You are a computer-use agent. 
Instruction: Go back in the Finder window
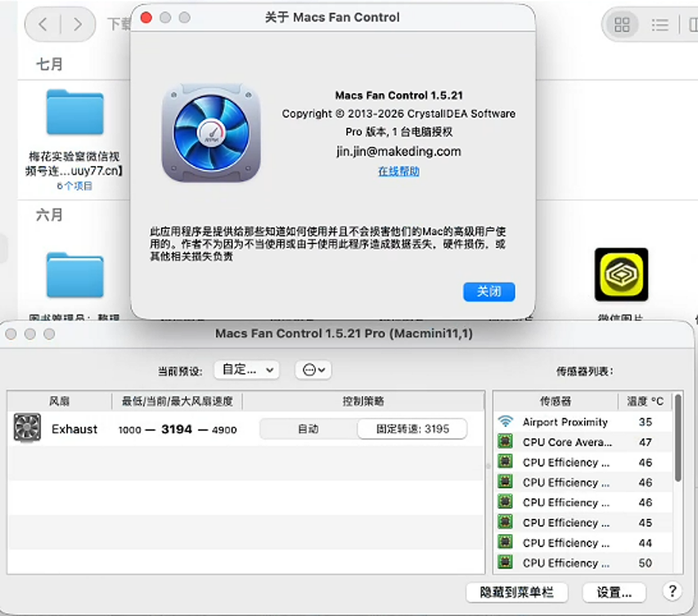pyautogui.click(x=43, y=24)
